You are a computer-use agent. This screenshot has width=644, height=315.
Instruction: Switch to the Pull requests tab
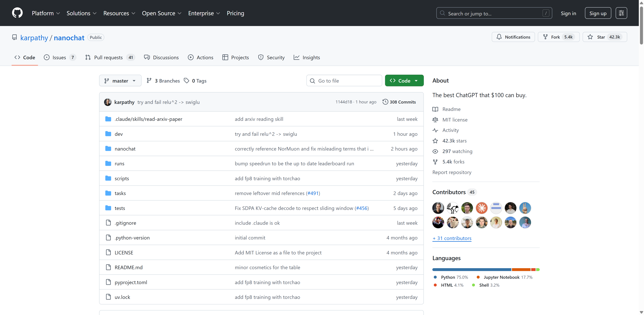click(x=108, y=58)
